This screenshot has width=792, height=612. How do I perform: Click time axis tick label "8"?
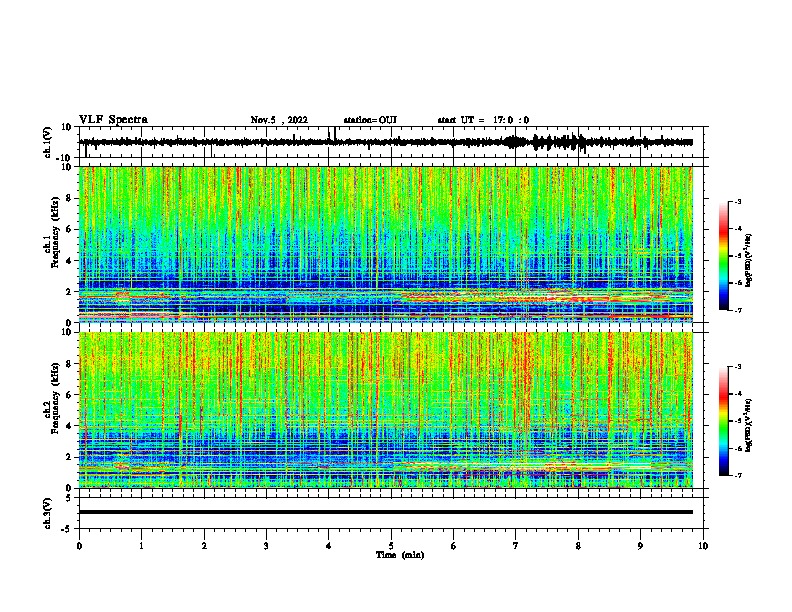point(578,546)
